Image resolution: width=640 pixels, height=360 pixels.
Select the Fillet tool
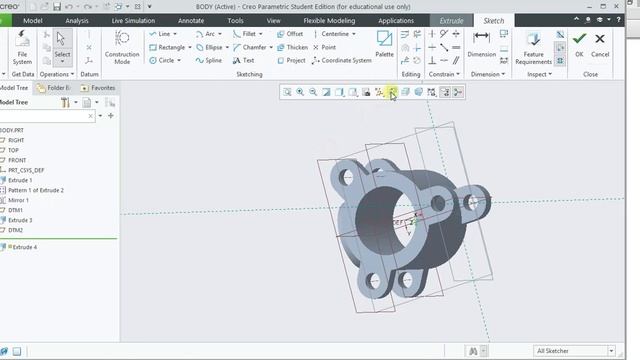click(x=244, y=34)
